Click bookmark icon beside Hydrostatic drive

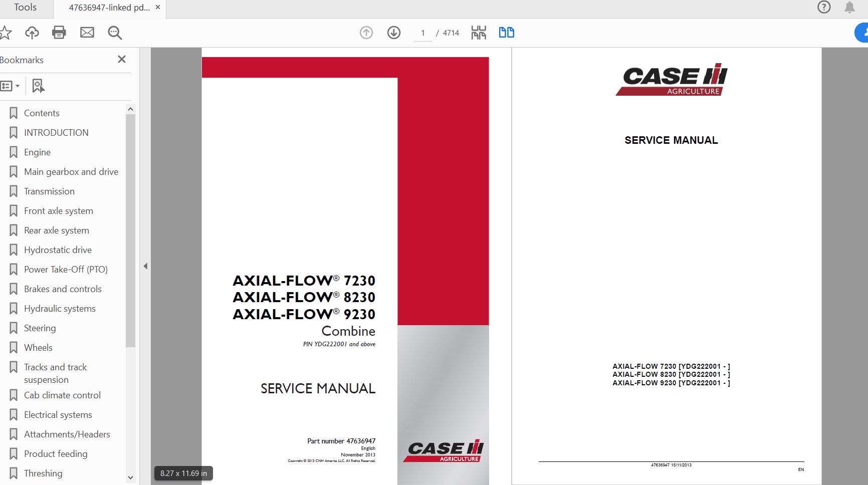click(14, 250)
